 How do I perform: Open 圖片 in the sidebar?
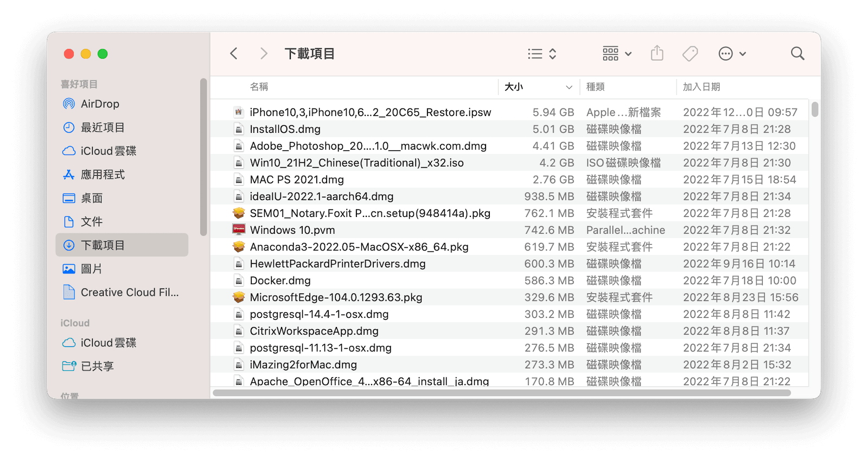coord(122,268)
